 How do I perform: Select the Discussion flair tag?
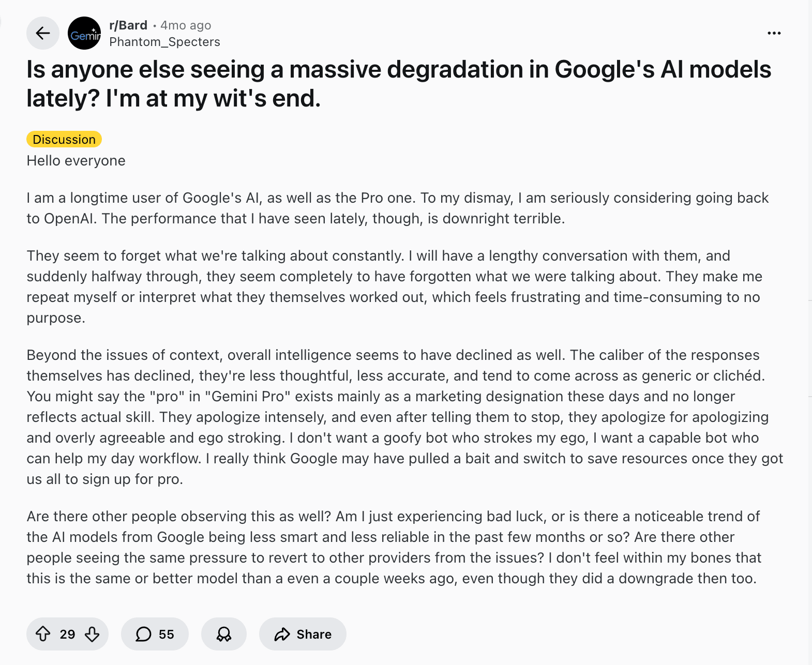(64, 139)
